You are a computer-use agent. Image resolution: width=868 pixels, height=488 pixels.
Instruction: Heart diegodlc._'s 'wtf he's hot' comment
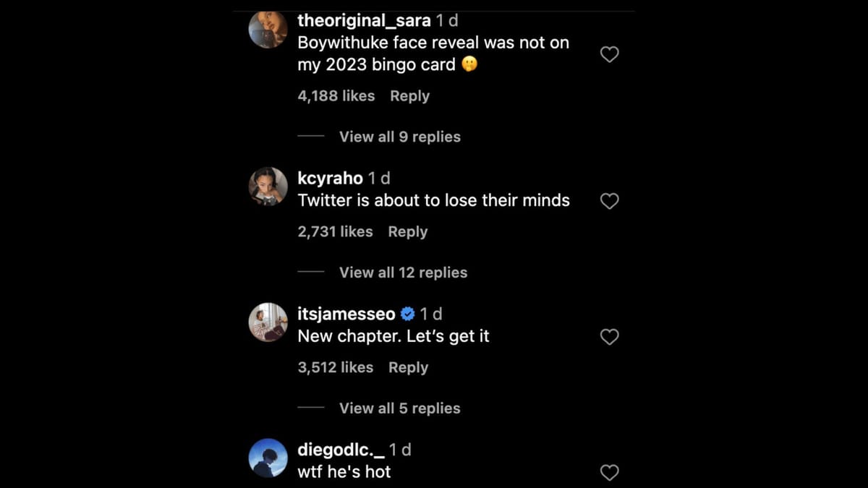coord(610,473)
